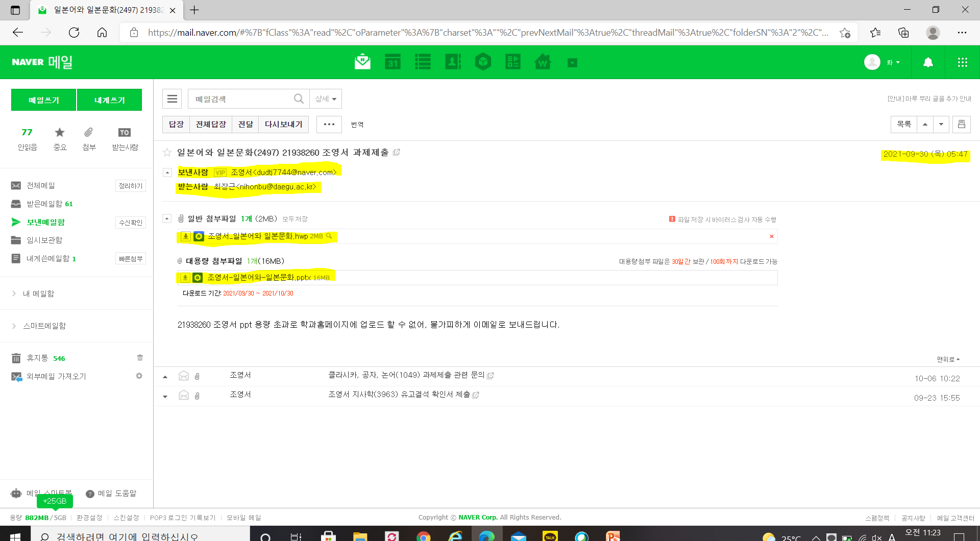Select the 임시보관함 drafts folder
Viewport: 980px width, 541px height.
[x=44, y=240]
